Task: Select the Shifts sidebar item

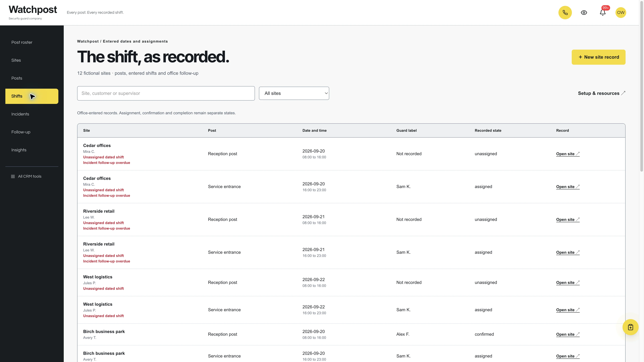Action: coord(32,96)
